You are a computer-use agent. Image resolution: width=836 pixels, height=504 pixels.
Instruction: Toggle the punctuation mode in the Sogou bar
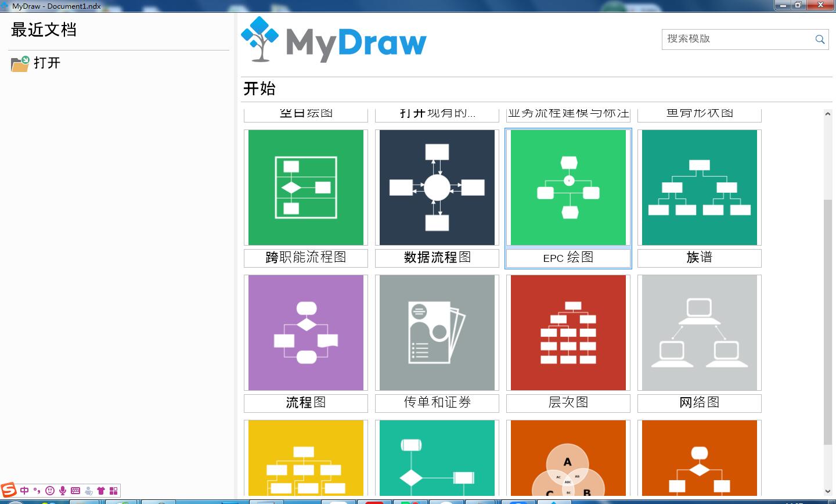(x=37, y=491)
